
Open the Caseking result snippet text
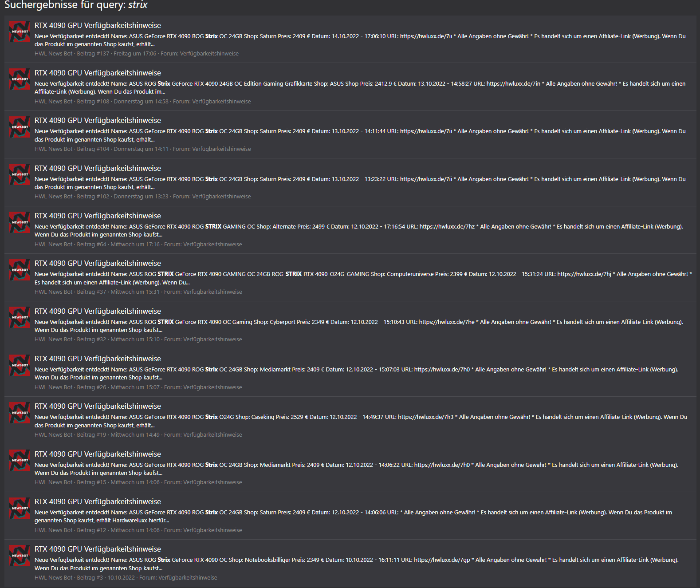click(361, 421)
